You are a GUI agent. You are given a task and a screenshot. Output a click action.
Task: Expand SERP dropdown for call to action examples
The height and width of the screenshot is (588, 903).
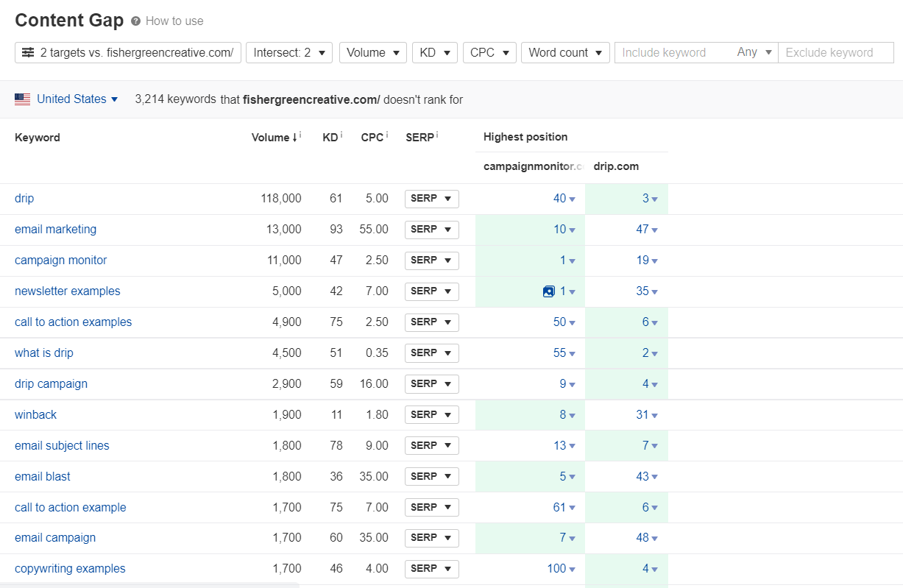pos(432,322)
